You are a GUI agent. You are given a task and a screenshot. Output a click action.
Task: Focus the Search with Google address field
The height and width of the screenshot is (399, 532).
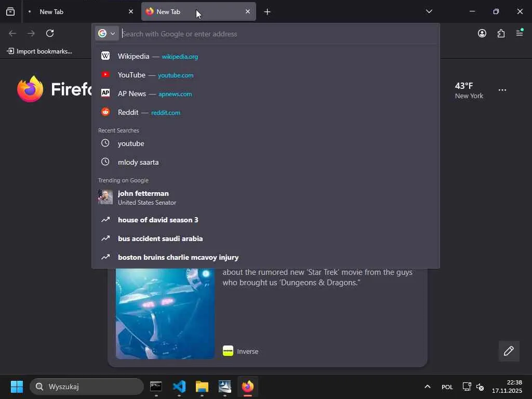tap(278, 34)
